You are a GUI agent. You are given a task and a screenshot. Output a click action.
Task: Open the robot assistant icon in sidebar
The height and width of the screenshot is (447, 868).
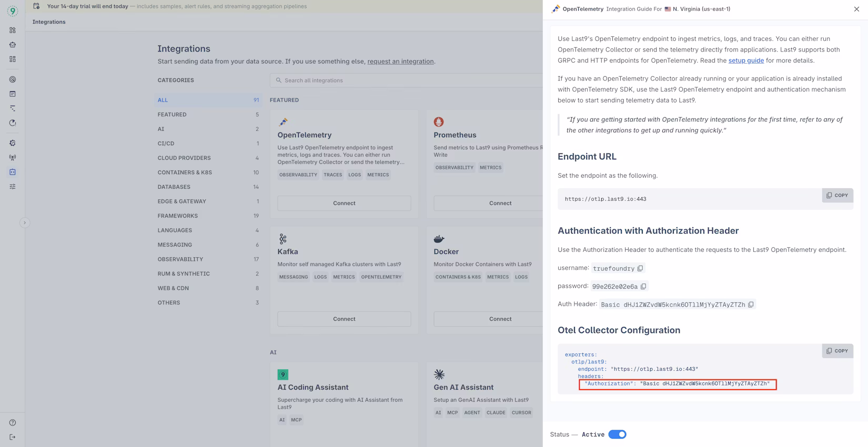tap(13, 45)
